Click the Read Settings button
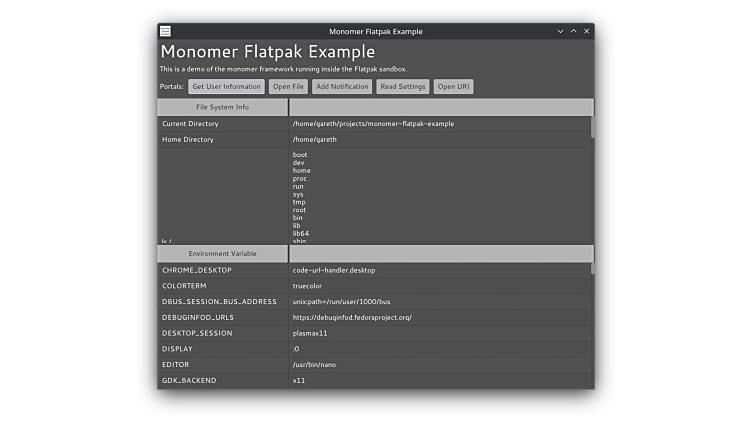The width and height of the screenshot is (752, 423). pyautogui.click(x=403, y=86)
